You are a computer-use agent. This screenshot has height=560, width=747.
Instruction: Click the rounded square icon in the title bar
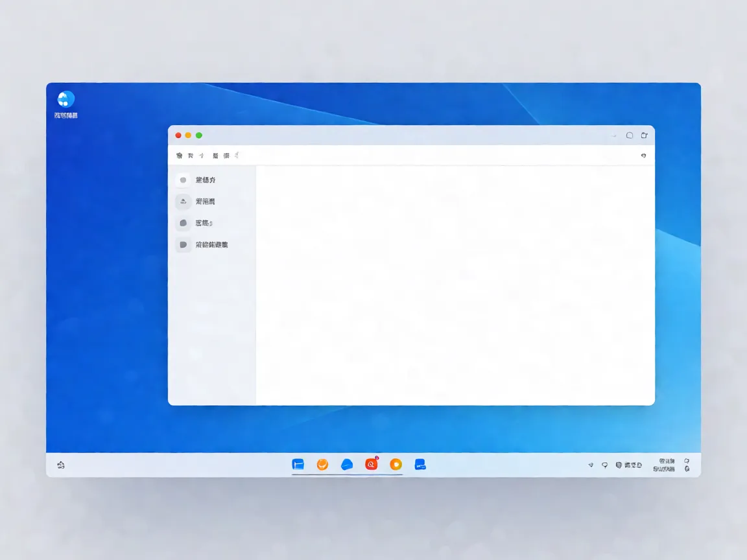[630, 135]
